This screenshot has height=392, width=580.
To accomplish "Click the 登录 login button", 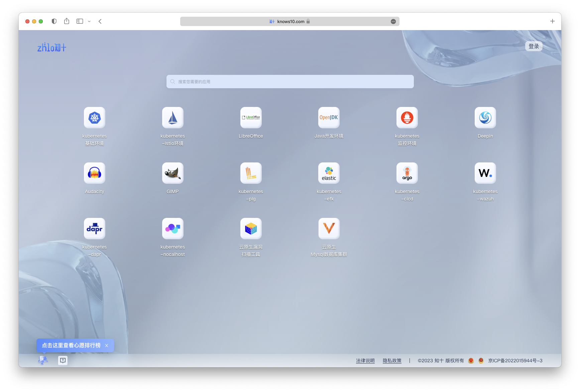I will coord(534,46).
